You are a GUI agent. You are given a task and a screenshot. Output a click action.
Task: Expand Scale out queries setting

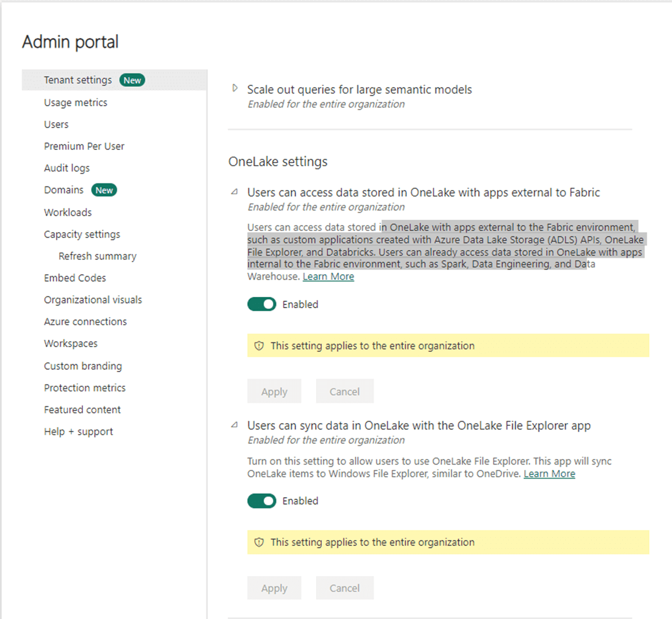coord(235,89)
